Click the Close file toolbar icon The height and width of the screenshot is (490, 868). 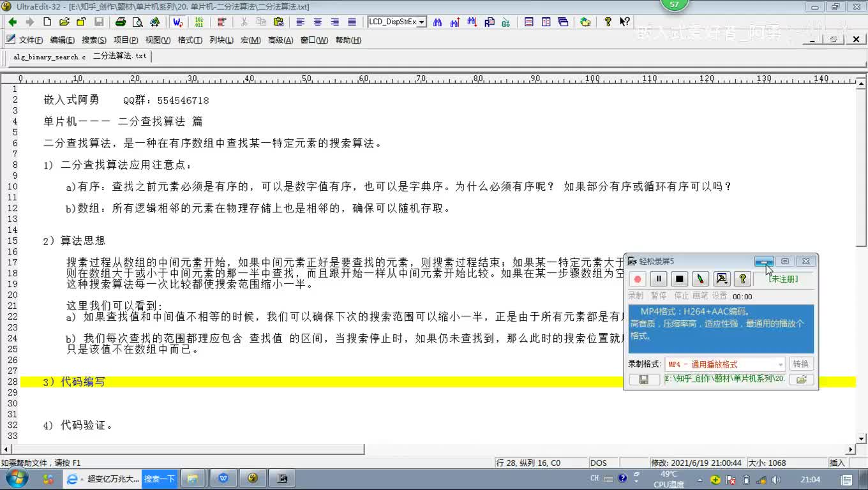(81, 22)
